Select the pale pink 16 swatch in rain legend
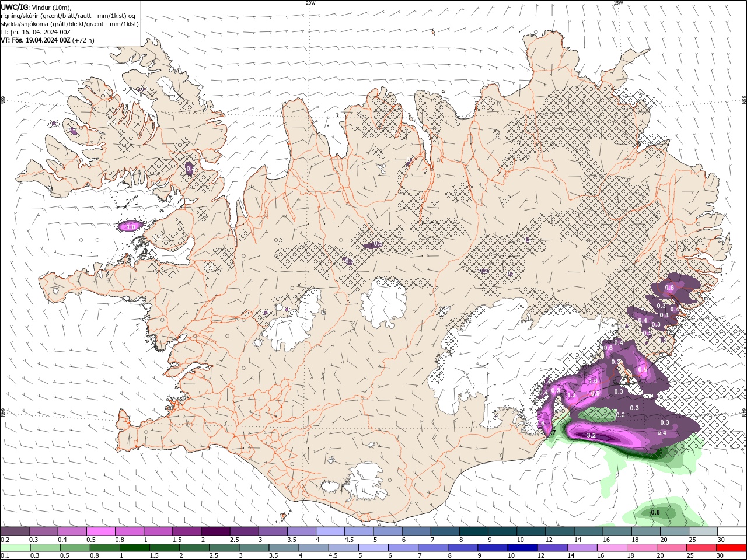 [612, 548]
